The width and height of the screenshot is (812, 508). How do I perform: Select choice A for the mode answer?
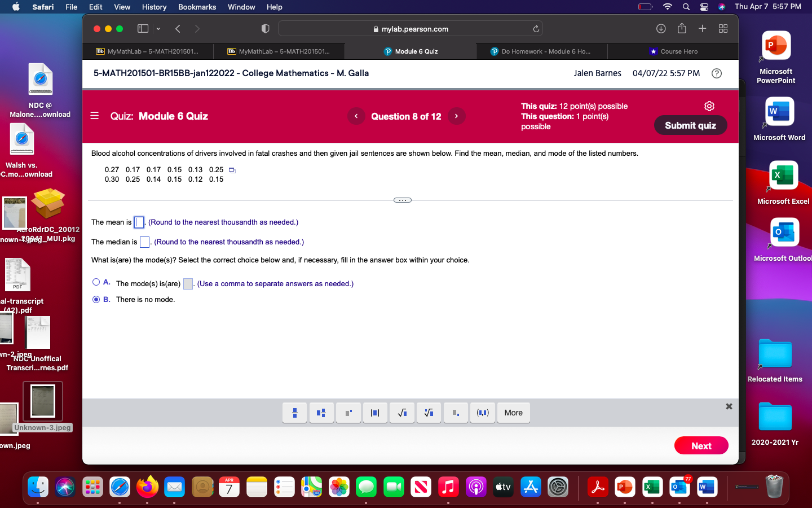(96, 282)
